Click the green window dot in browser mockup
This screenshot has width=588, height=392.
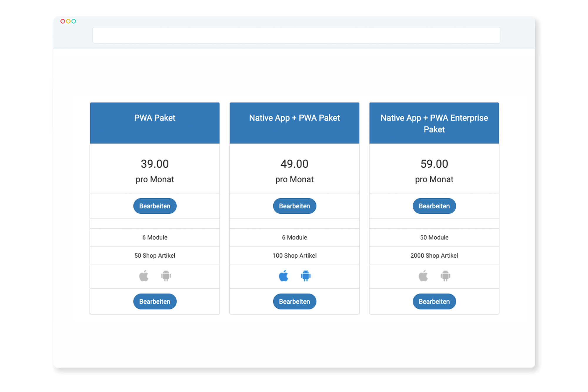[74, 21]
